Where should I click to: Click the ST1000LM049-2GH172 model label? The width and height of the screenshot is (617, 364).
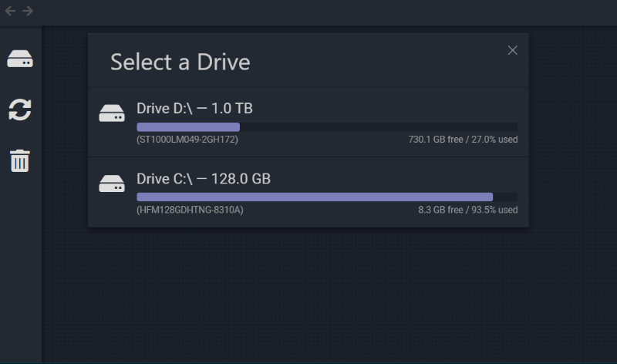tap(187, 140)
